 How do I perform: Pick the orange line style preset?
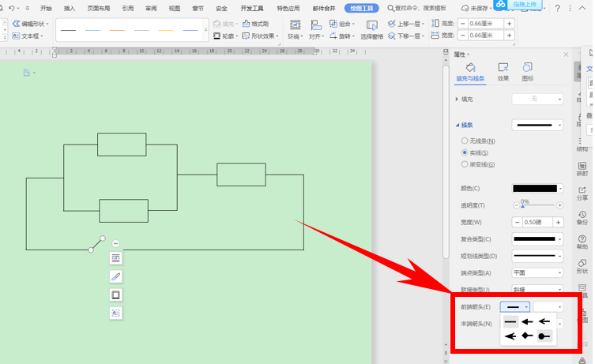point(117,30)
